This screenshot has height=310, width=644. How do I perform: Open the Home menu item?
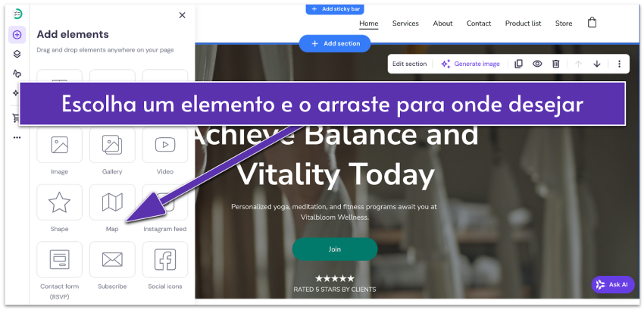coord(368,23)
